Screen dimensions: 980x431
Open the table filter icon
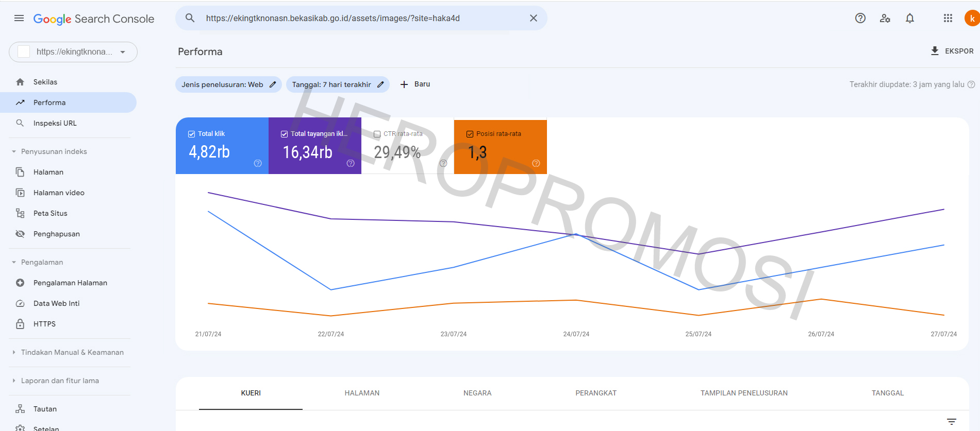coord(952,421)
